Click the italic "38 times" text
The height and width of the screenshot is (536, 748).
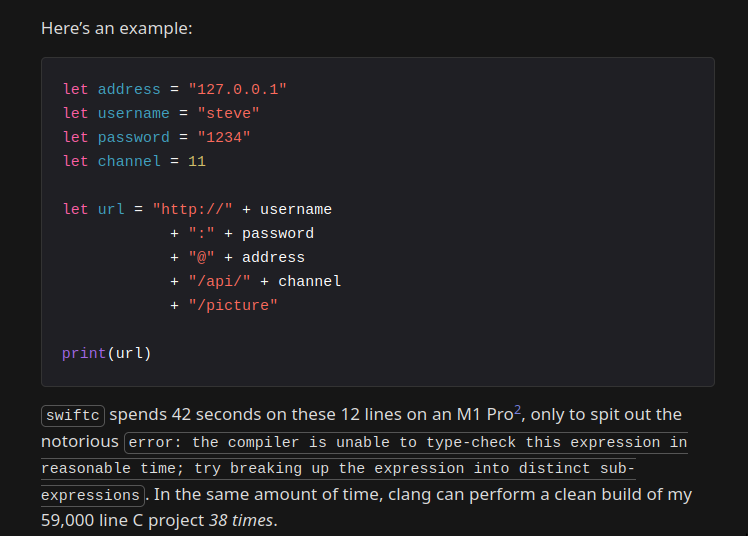coord(240,520)
